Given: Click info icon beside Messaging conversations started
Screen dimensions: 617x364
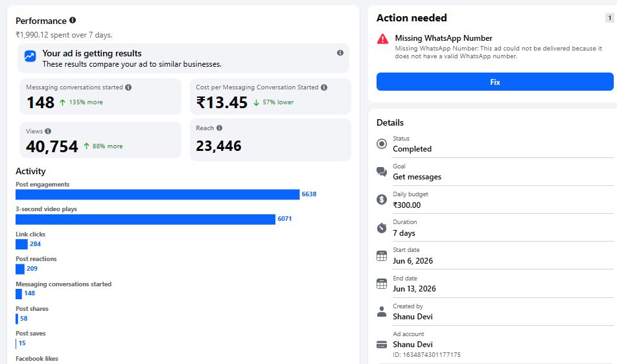Looking at the screenshot, I should click(x=128, y=87).
